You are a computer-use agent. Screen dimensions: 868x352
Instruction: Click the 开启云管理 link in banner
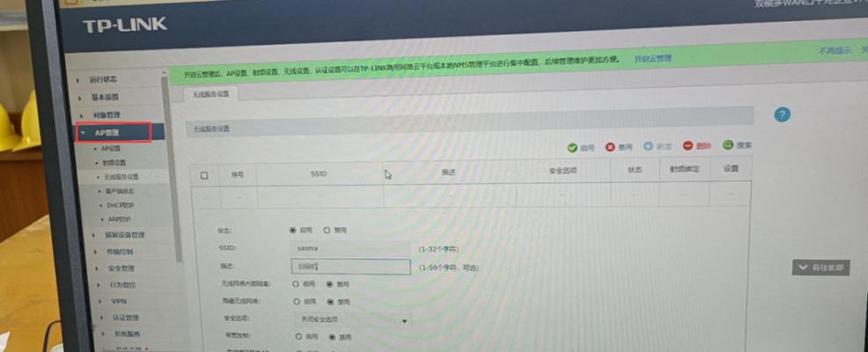point(652,58)
